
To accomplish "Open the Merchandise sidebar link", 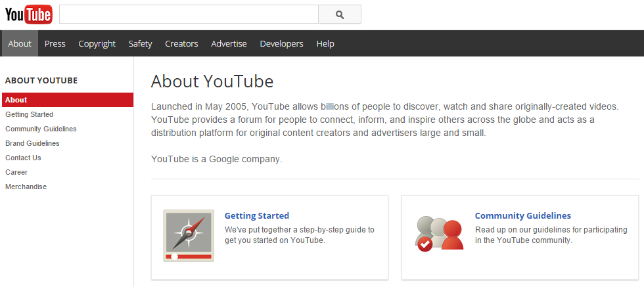I will click(x=26, y=187).
